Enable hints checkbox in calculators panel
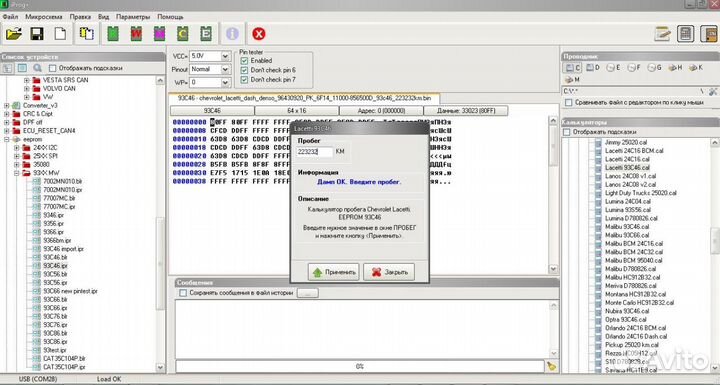Viewport: 720px width, 385px height. (x=567, y=132)
